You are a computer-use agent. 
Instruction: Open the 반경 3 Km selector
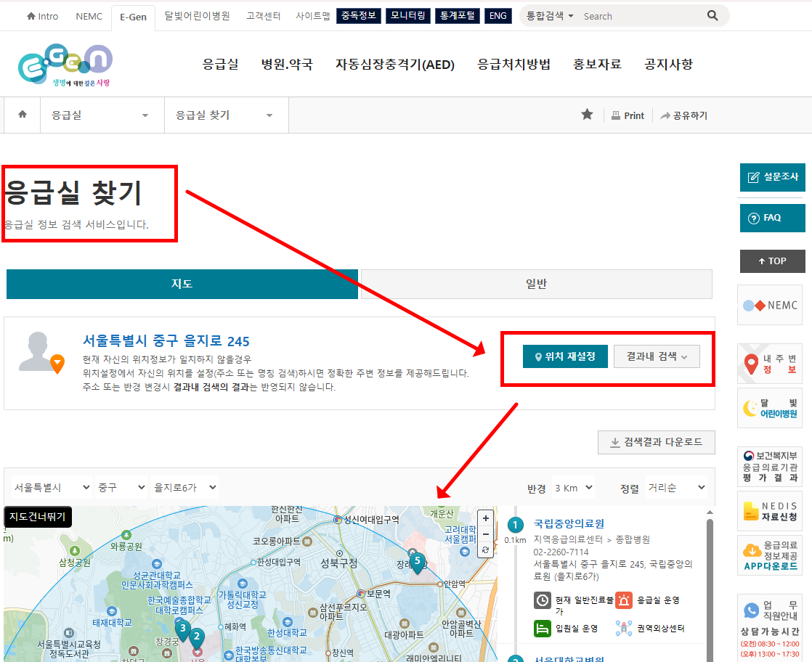click(x=573, y=488)
